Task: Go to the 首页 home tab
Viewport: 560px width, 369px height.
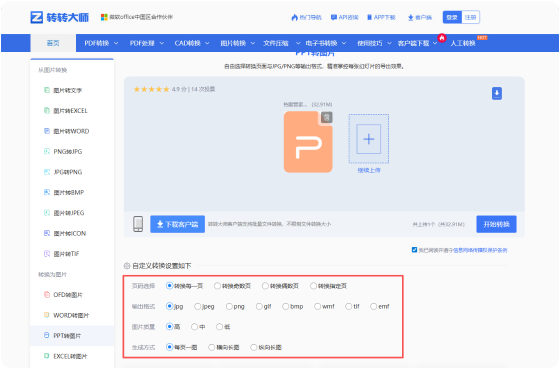Action: 53,43
